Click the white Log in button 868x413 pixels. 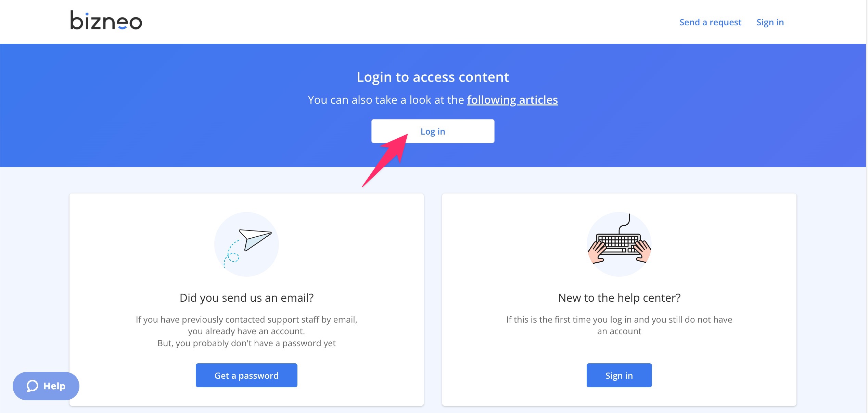[x=433, y=131]
